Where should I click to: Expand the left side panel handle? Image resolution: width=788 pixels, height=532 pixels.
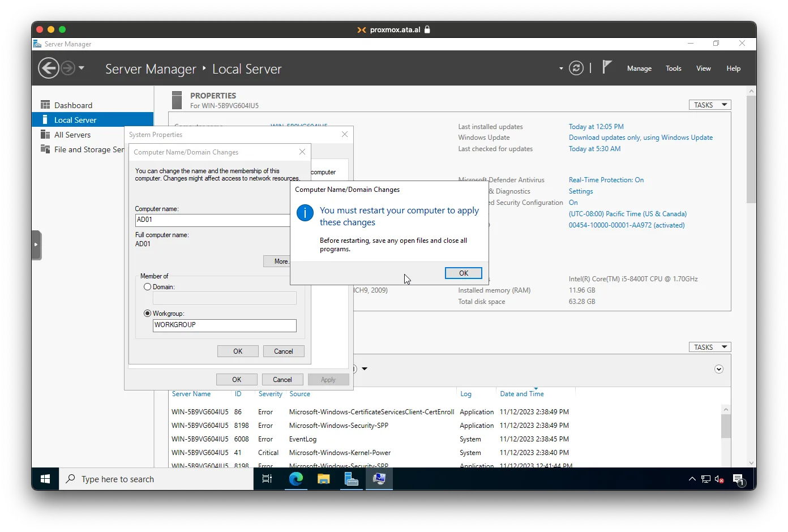point(36,245)
